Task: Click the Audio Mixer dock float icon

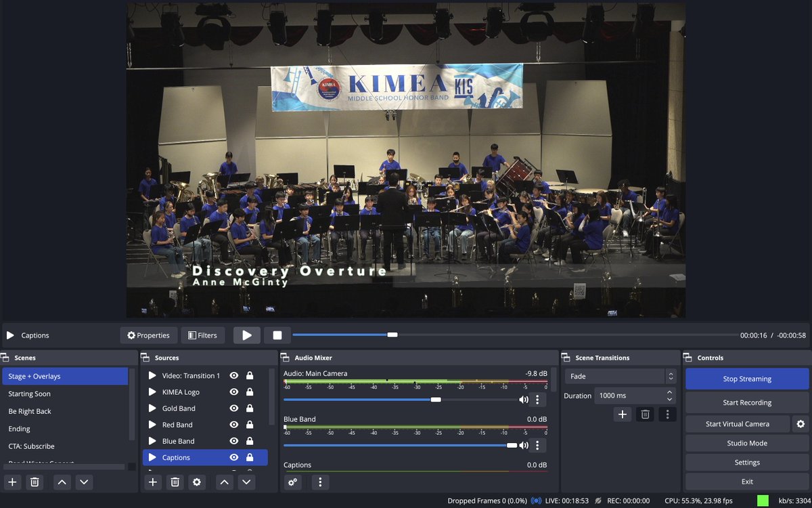Action: click(284, 358)
